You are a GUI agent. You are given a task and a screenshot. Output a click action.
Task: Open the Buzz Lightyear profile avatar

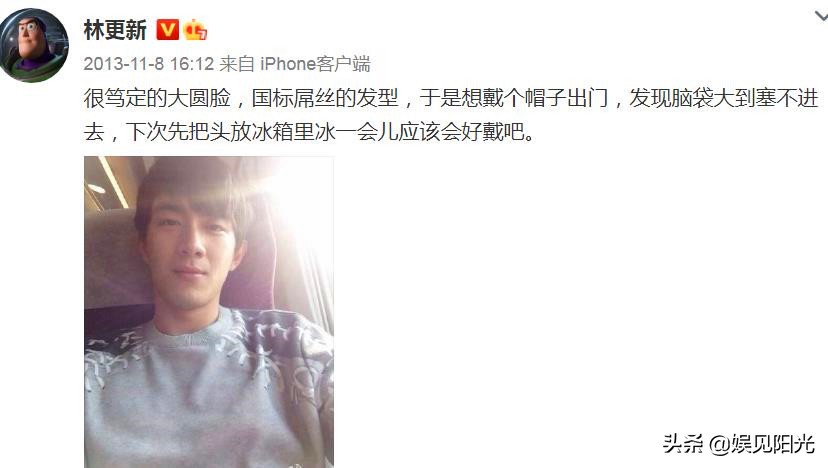(x=34, y=45)
